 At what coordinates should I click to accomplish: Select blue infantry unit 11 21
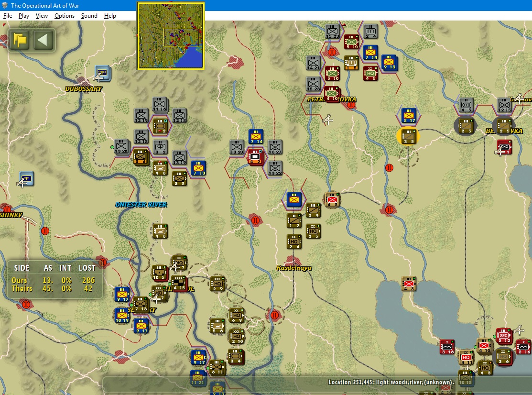(198, 378)
